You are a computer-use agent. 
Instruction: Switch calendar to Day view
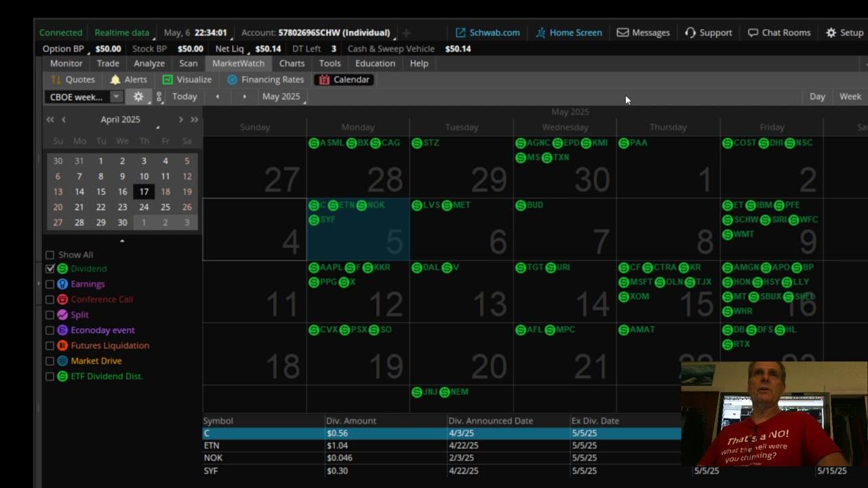tap(817, 97)
